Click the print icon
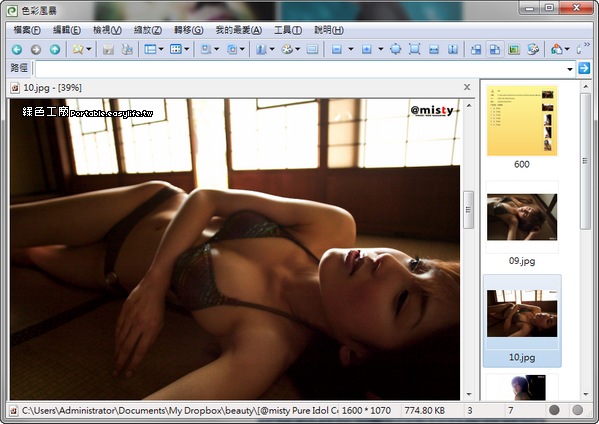Screen dimensions: 599x424 (127, 49)
